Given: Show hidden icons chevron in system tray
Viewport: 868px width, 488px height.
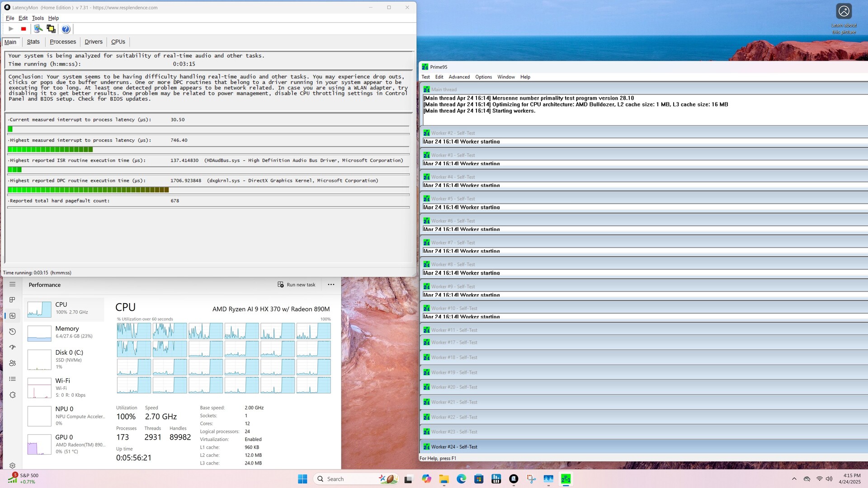Looking at the screenshot, I should click(x=794, y=479).
